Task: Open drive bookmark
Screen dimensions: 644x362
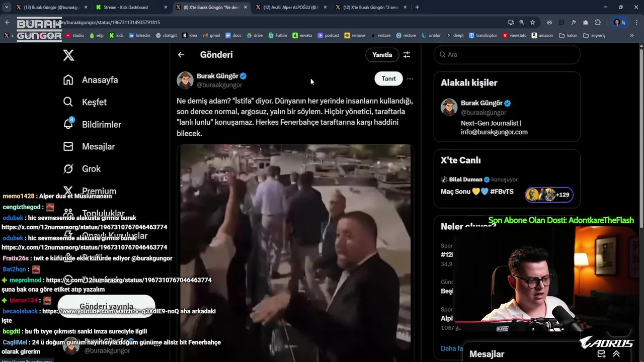Action: coord(255,35)
